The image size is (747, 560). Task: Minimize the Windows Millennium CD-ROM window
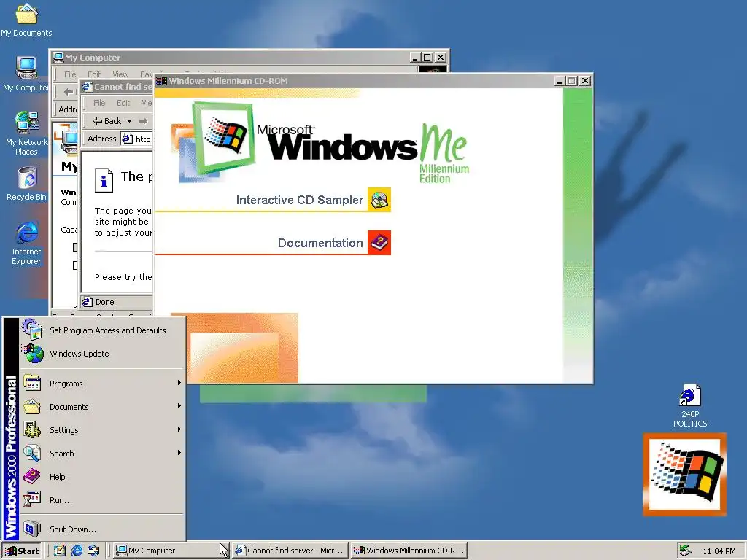(x=560, y=81)
